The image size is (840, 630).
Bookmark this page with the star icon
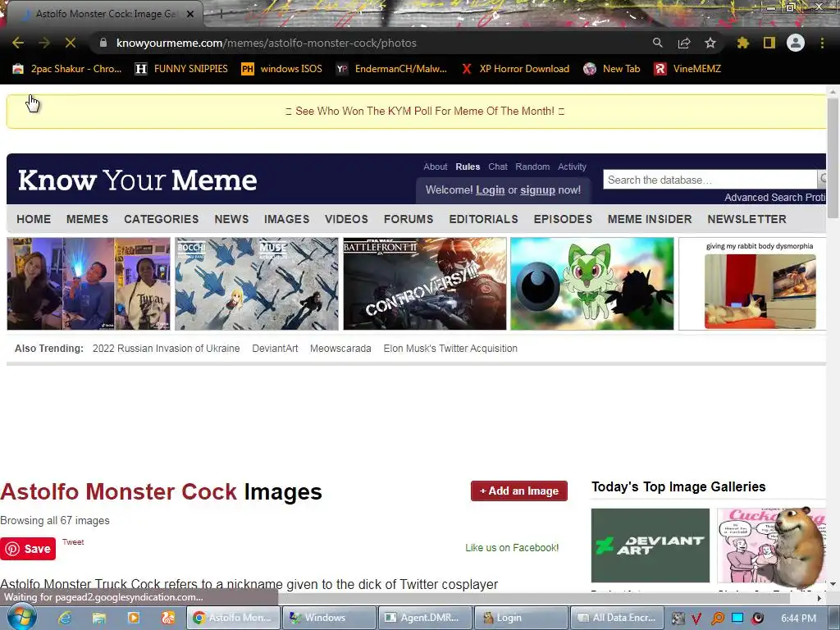(710, 43)
